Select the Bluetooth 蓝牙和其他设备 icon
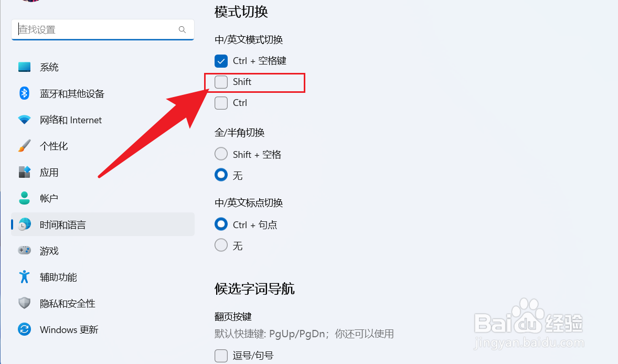The width and height of the screenshot is (618, 364). pyautogui.click(x=25, y=93)
